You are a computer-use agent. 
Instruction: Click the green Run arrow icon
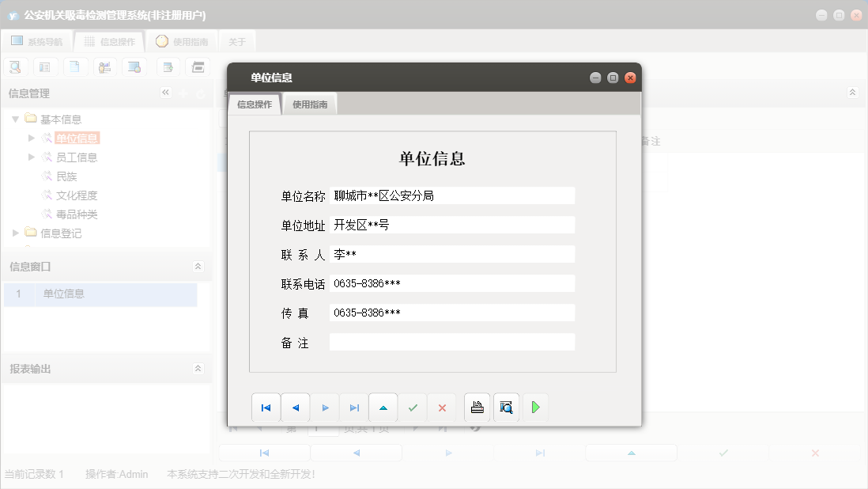535,407
